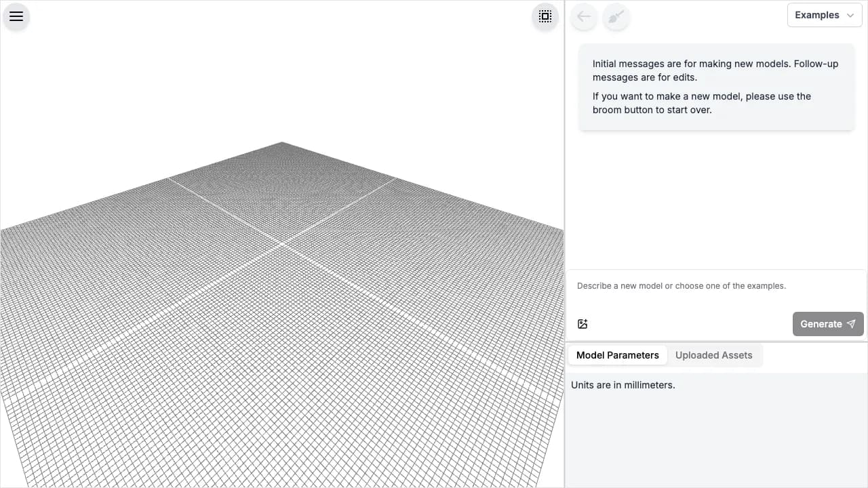
Task: Open the Examples dropdown menu
Action: pyautogui.click(x=824, y=15)
